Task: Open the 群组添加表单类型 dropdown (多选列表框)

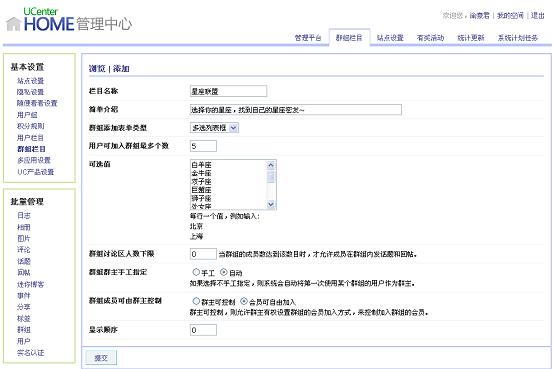Action: tap(214, 128)
